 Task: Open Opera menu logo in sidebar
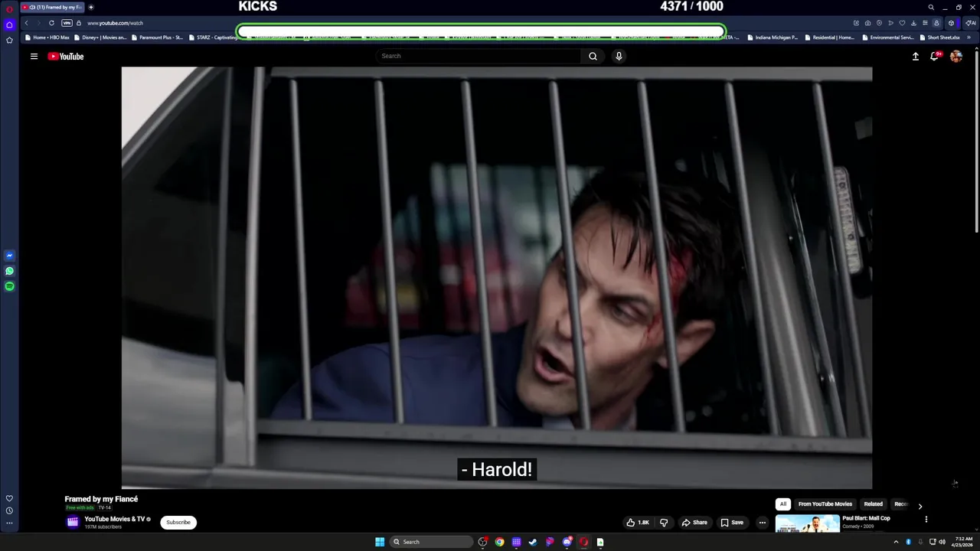click(9, 9)
